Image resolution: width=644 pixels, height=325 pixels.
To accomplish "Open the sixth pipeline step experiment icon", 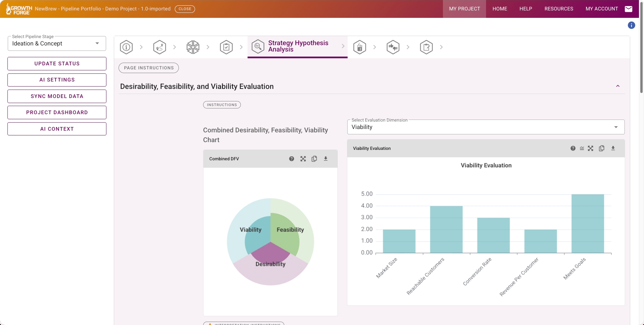I will pyautogui.click(x=360, y=47).
